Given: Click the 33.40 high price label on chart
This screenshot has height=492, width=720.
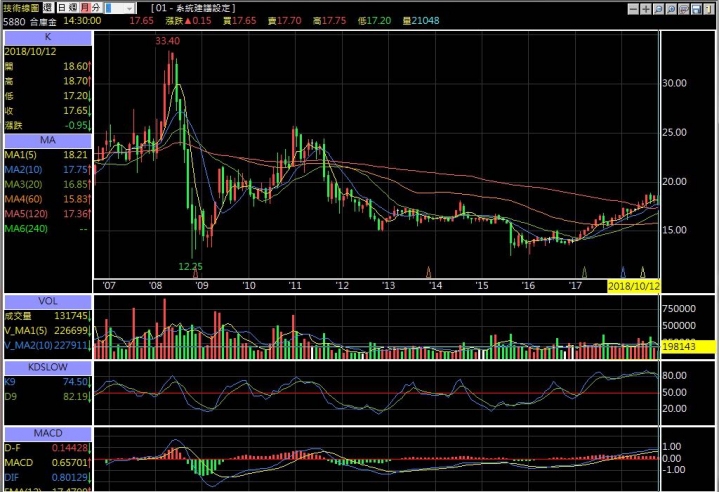Looking at the screenshot, I should (168, 41).
